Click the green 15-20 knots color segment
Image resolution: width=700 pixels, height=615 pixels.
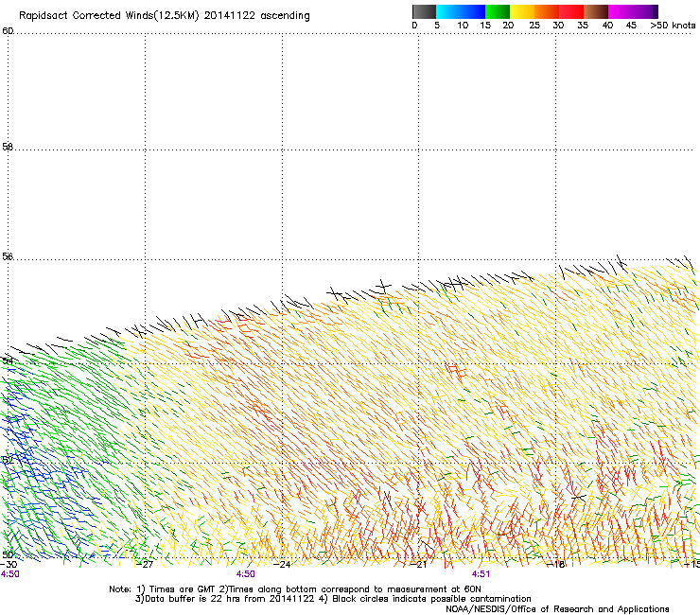tap(498, 11)
